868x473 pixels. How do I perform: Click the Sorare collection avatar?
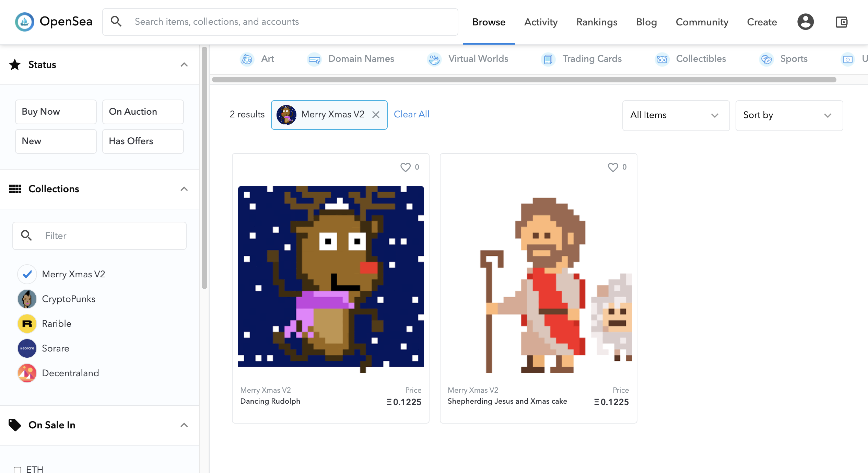[27, 348]
